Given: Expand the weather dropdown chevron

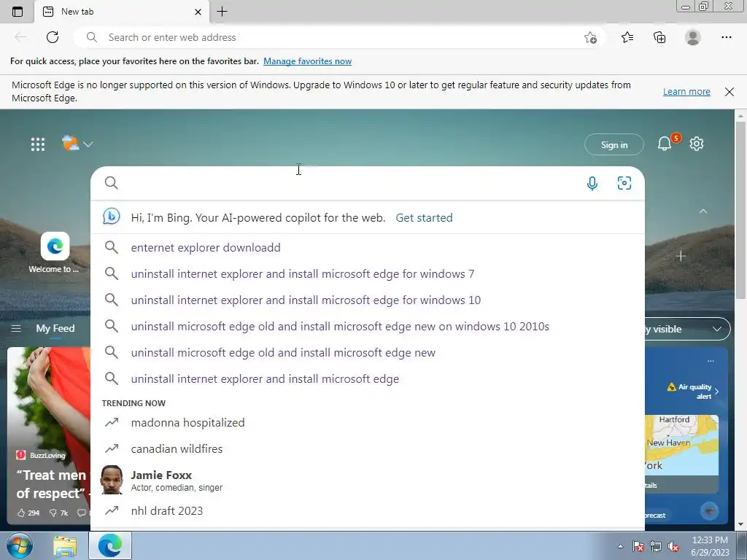Looking at the screenshot, I should pyautogui.click(x=88, y=144).
